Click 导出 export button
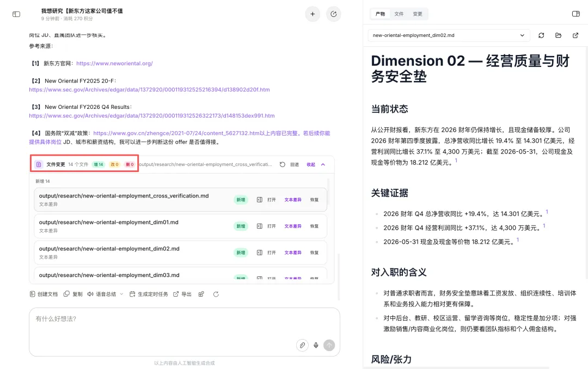The image size is (588, 369). (x=182, y=294)
